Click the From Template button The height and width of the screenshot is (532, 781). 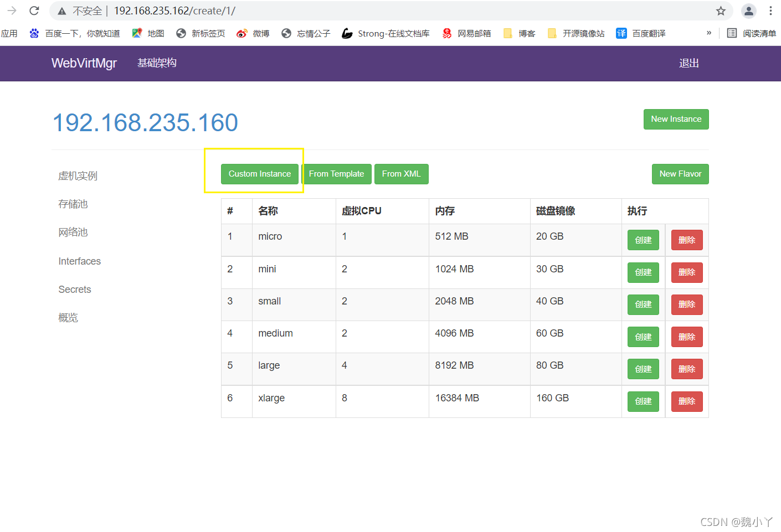tap(336, 174)
